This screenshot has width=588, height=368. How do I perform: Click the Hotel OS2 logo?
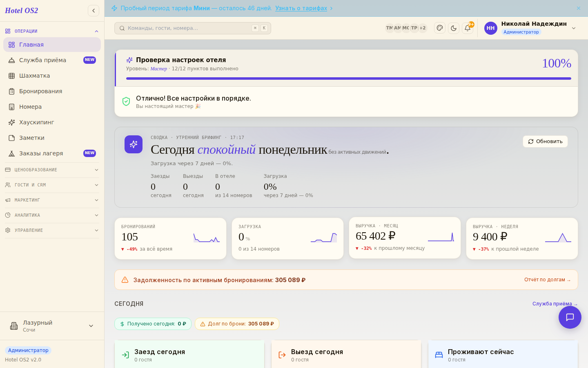click(x=21, y=11)
